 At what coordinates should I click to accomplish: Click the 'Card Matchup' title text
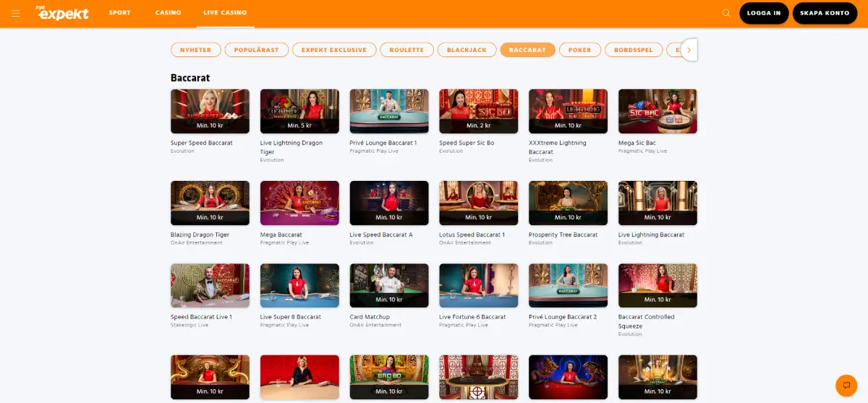click(370, 317)
